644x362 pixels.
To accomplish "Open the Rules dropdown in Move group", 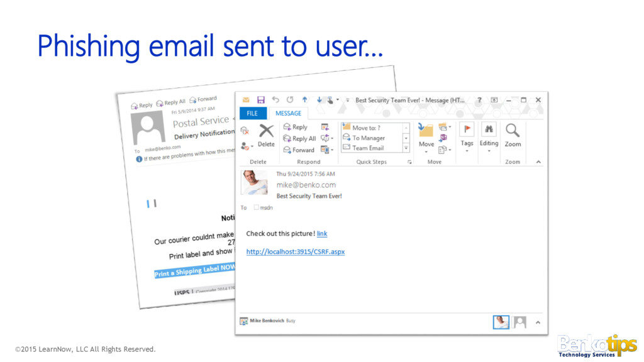I will tap(445, 127).
